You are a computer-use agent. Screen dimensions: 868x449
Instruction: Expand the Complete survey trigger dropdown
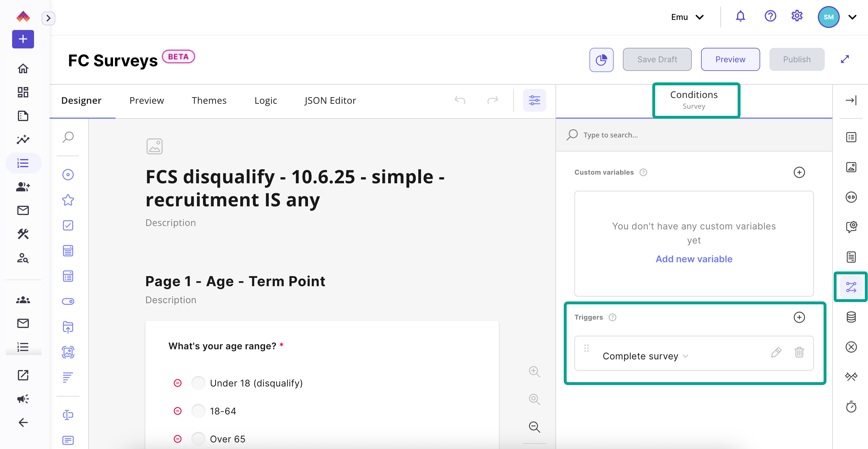[x=685, y=356]
